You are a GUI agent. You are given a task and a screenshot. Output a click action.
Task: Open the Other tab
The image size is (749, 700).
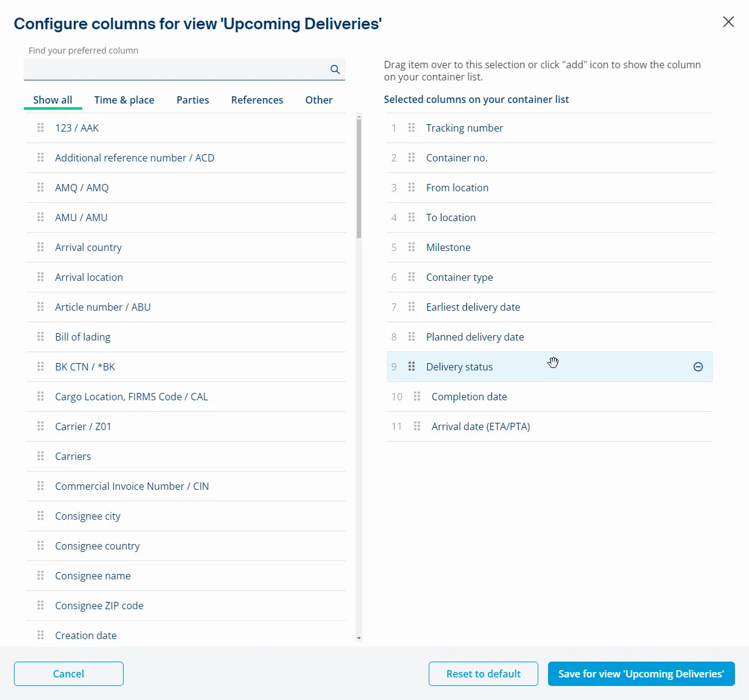pyautogui.click(x=318, y=100)
